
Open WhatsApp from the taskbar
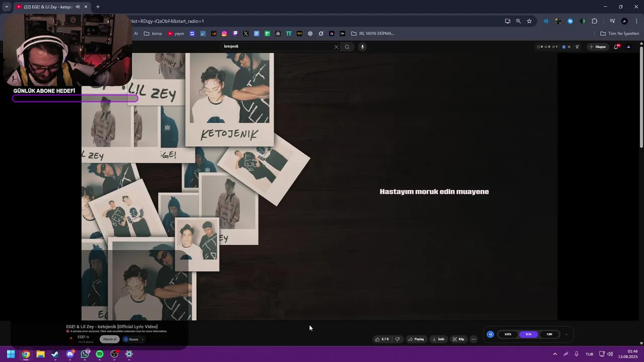(x=85, y=354)
